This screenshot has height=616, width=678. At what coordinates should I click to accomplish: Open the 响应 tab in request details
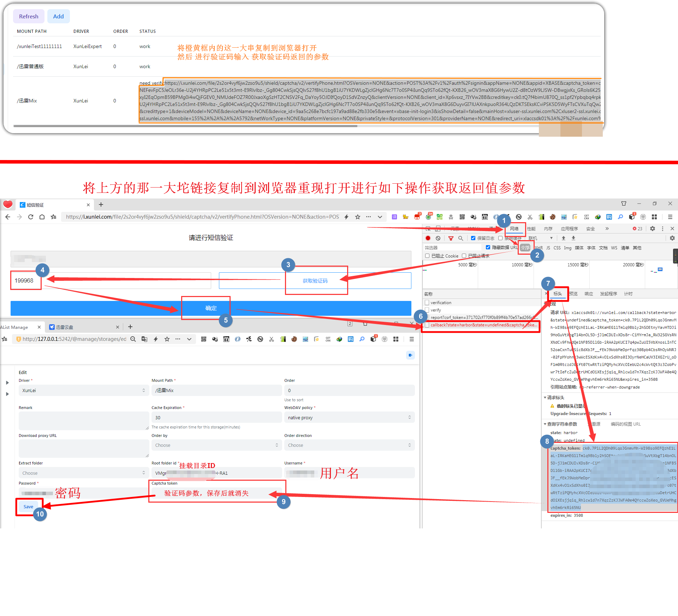(589, 294)
